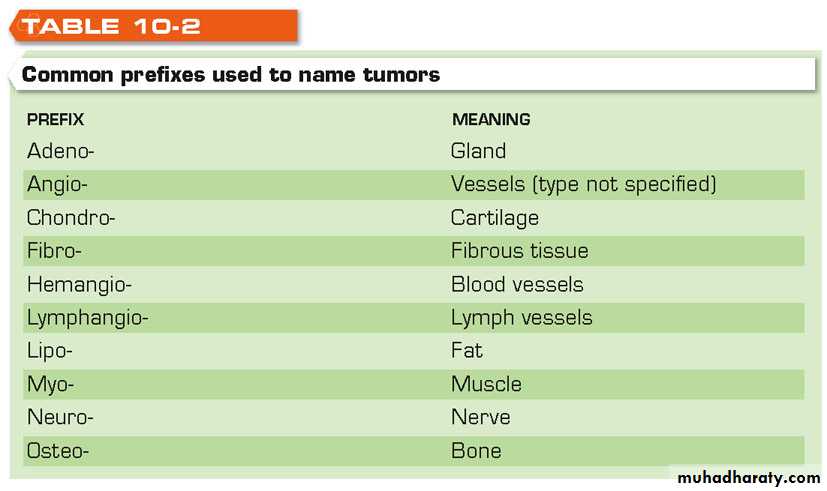Select the 'Blood vessels' meaning cell
The width and height of the screenshot is (827, 491).
coord(517,285)
